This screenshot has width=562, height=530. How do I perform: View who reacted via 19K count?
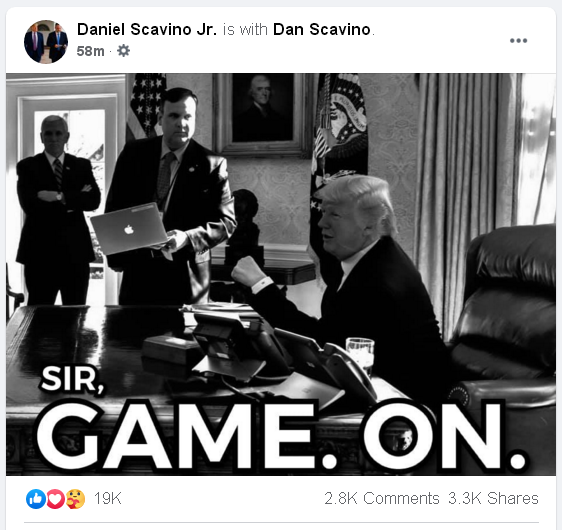point(108,498)
